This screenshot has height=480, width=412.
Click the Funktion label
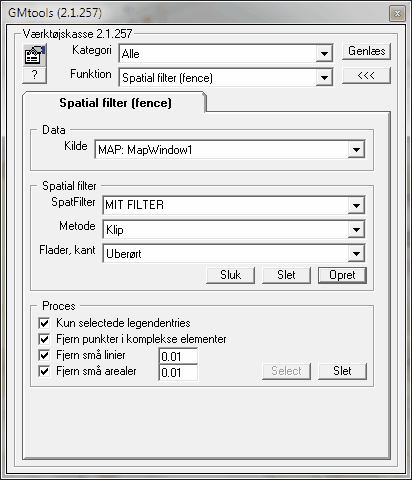tap(91, 74)
